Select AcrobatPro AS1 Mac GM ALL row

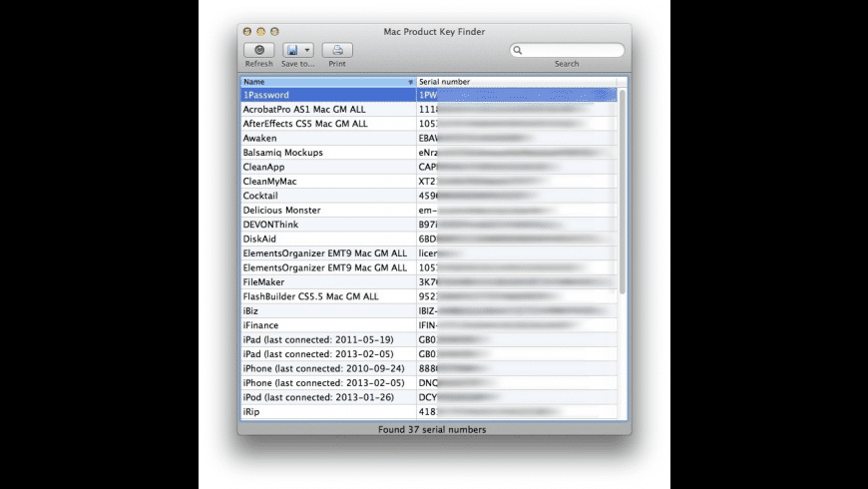[429, 109]
